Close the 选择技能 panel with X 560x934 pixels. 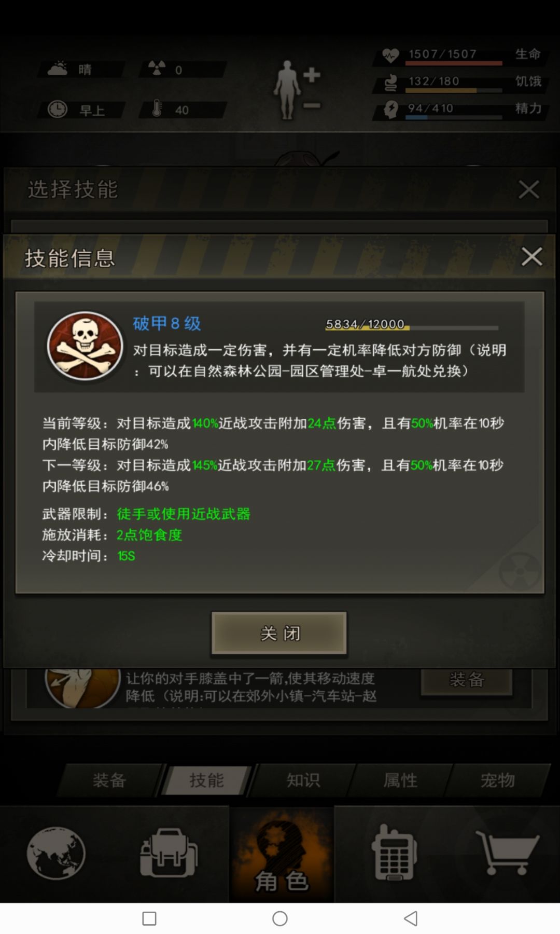[x=529, y=189]
